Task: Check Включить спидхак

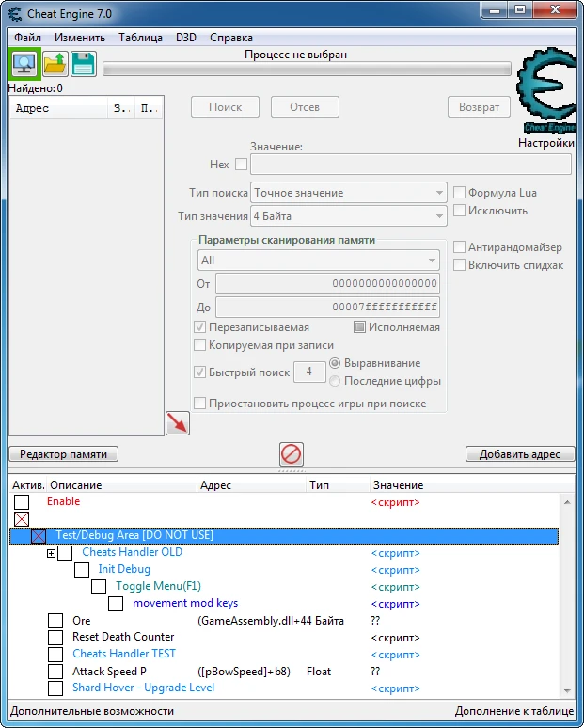Action: 459,265
